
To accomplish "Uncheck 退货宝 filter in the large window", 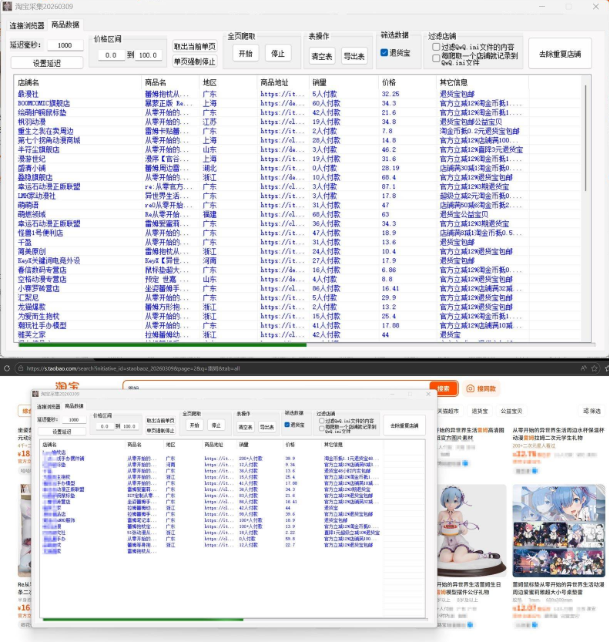I will point(384,52).
